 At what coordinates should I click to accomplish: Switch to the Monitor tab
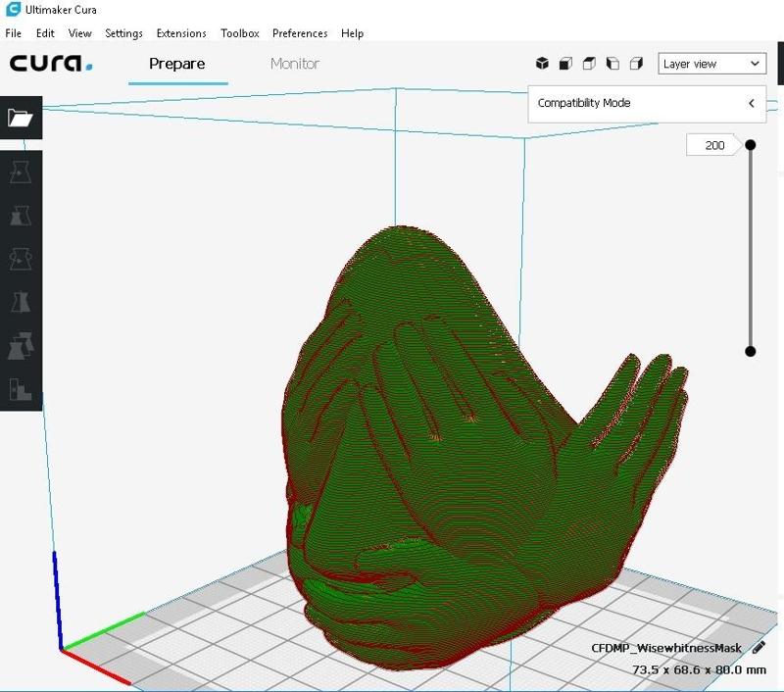point(295,64)
